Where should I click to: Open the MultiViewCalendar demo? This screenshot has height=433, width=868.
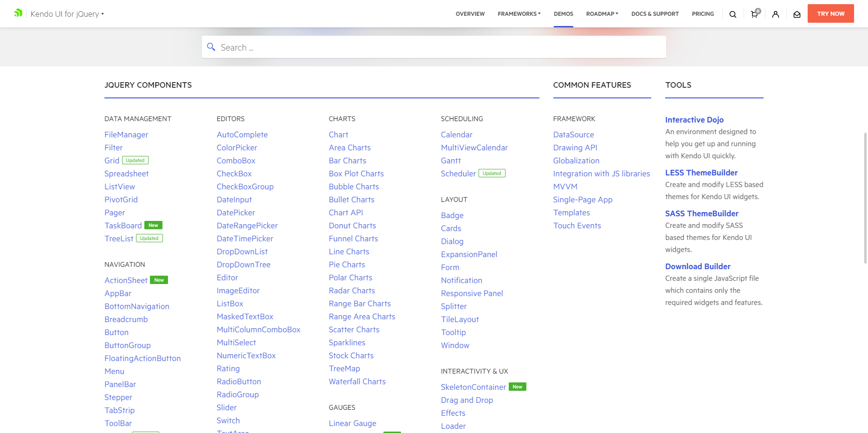(474, 148)
